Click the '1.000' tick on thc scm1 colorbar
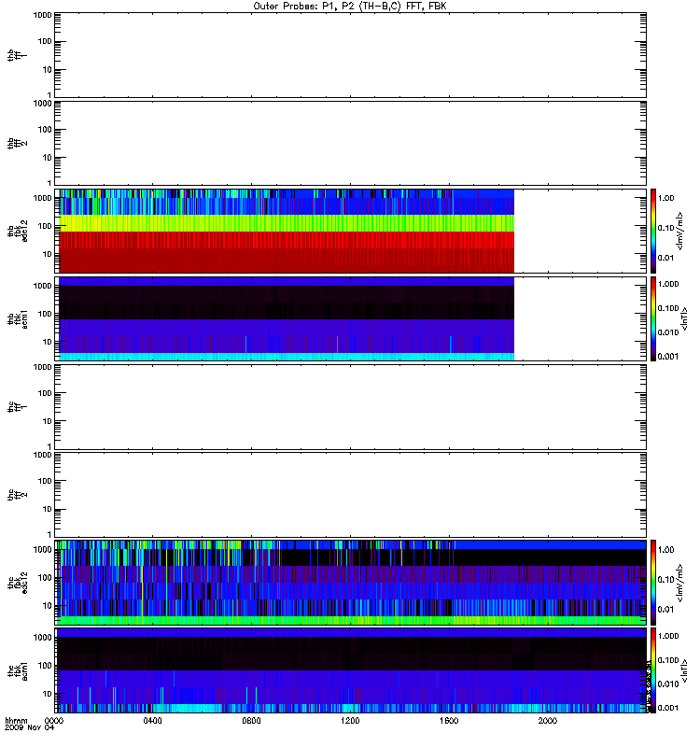 click(668, 636)
